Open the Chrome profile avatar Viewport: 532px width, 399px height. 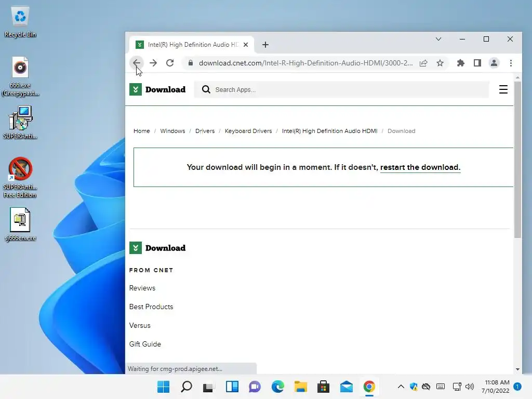(x=494, y=63)
